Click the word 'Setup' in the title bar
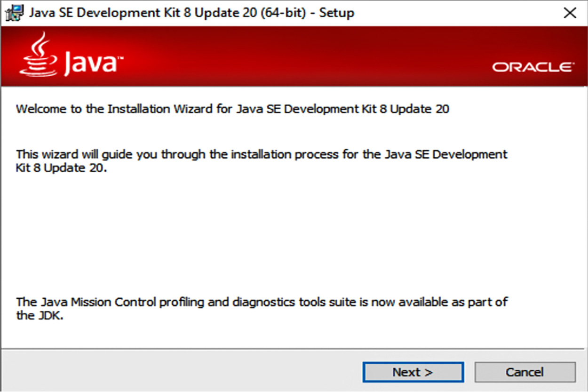Screen dimensions: 588x392 [336, 13]
